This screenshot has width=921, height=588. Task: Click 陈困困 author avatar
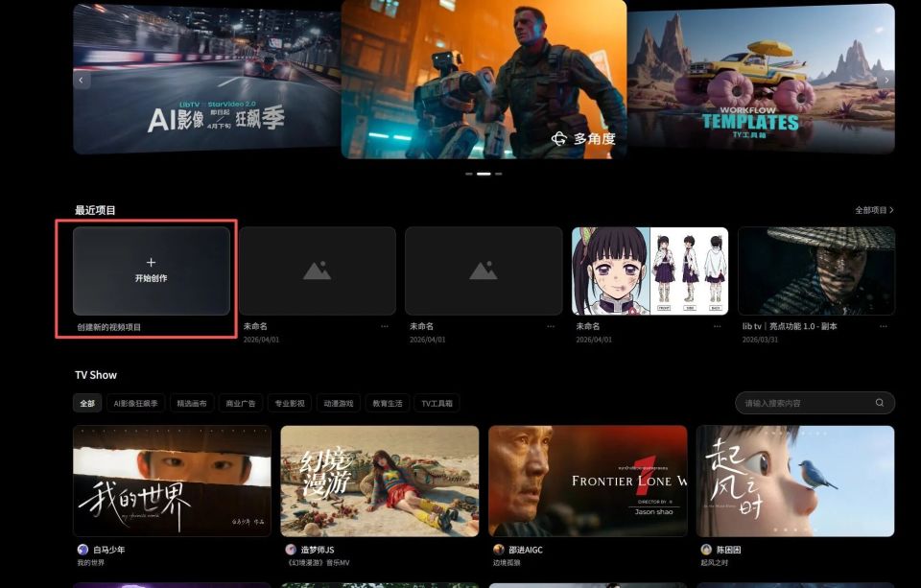706,550
